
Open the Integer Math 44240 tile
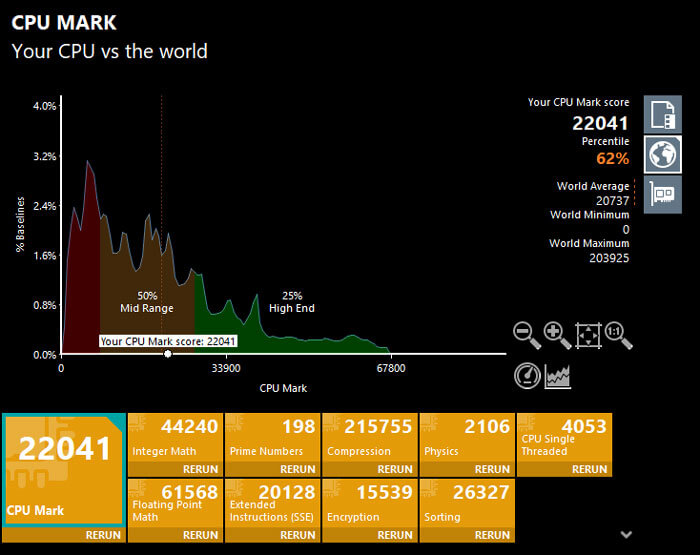pos(175,438)
